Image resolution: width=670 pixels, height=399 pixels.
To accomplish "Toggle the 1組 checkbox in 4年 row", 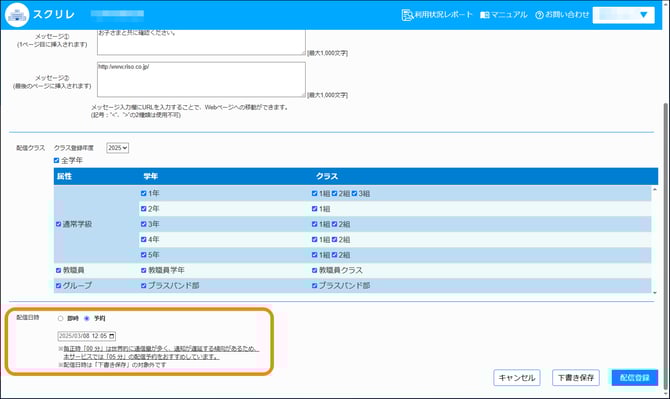I will pyautogui.click(x=314, y=240).
